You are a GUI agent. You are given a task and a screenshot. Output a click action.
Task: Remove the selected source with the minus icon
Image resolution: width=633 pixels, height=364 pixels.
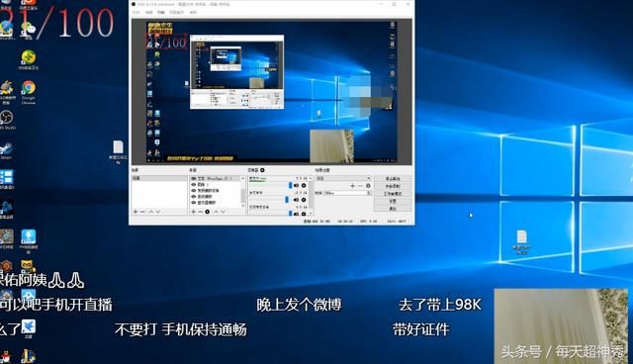[x=200, y=212]
